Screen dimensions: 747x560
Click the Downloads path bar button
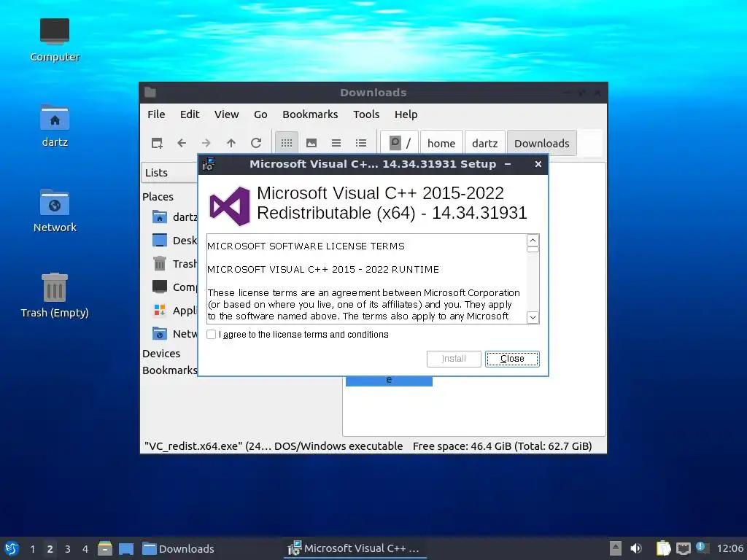pyautogui.click(x=542, y=144)
